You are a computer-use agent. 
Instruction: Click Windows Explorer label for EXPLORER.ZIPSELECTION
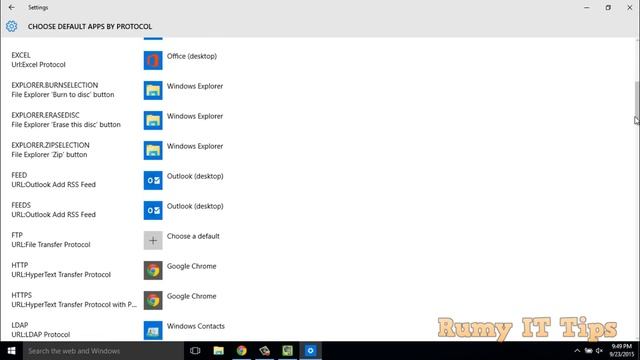(x=195, y=146)
